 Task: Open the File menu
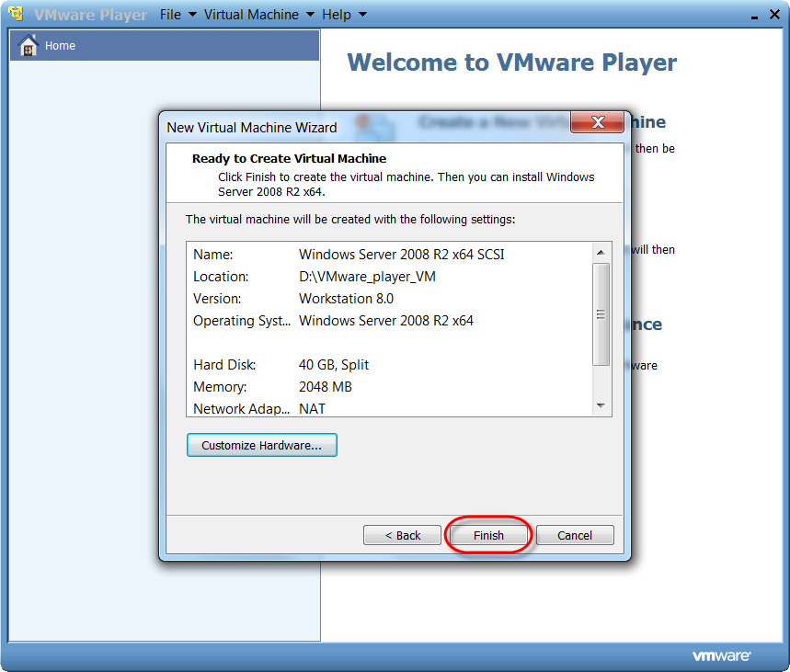click(170, 15)
